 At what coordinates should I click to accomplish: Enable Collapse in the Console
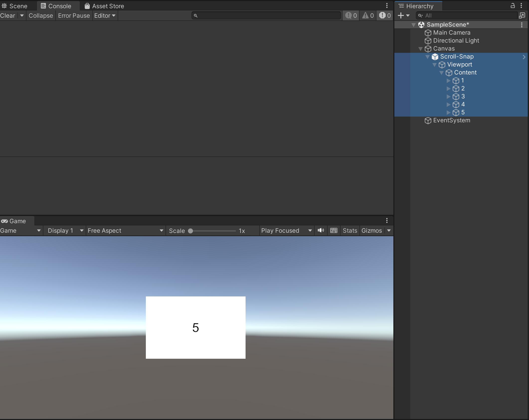(41, 15)
